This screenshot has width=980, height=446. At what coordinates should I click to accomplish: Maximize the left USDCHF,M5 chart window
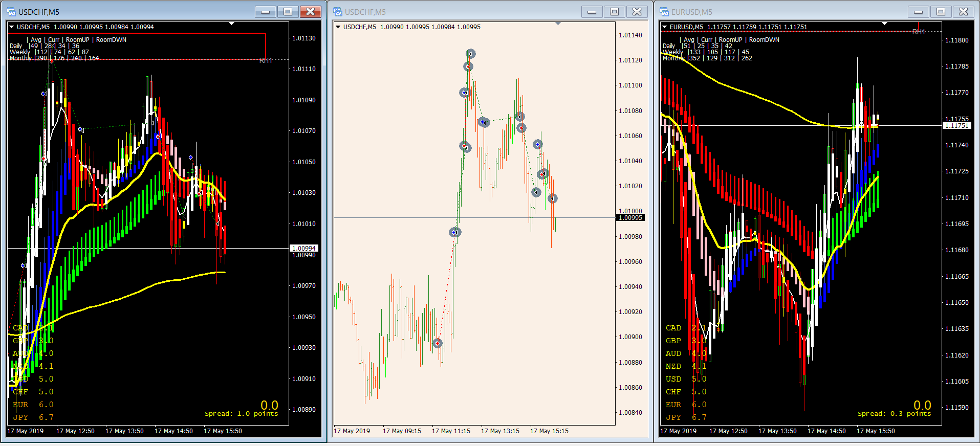pos(288,12)
